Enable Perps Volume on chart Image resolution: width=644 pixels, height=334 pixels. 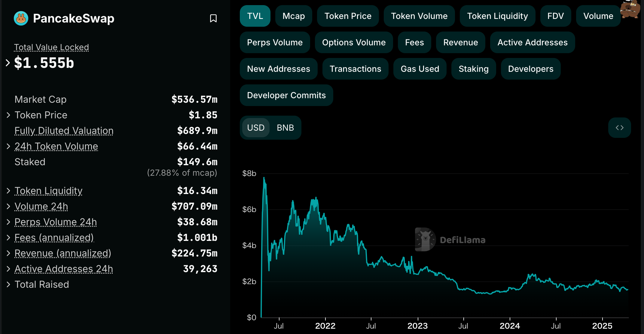275,42
